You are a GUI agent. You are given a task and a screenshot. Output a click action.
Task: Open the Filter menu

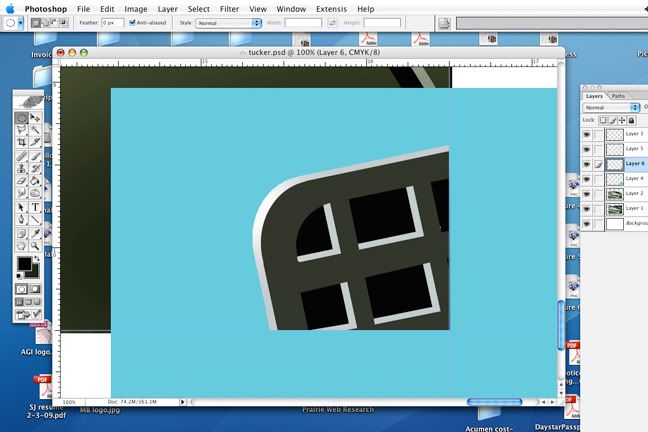pyautogui.click(x=229, y=9)
